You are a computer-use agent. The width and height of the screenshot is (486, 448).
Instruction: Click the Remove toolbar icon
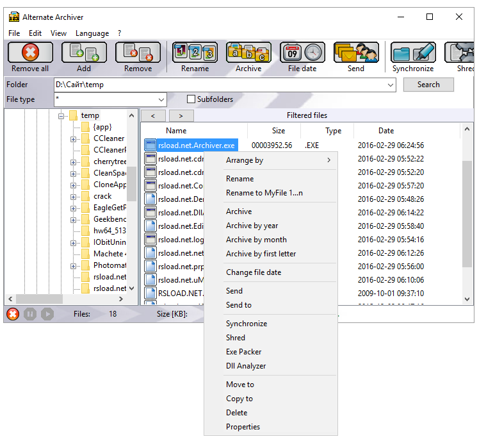click(x=138, y=53)
